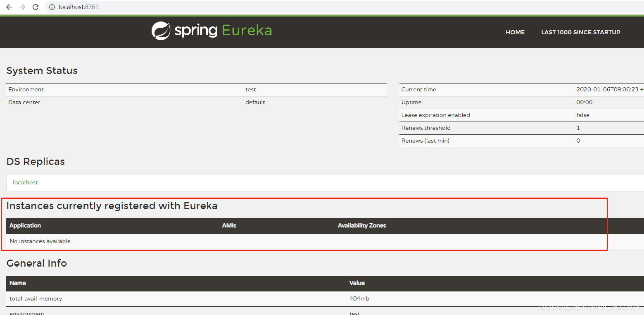Image resolution: width=644 pixels, height=315 pixels.
Task: Click the DS Replicas section heading
Action: click(x=36, y=162)
